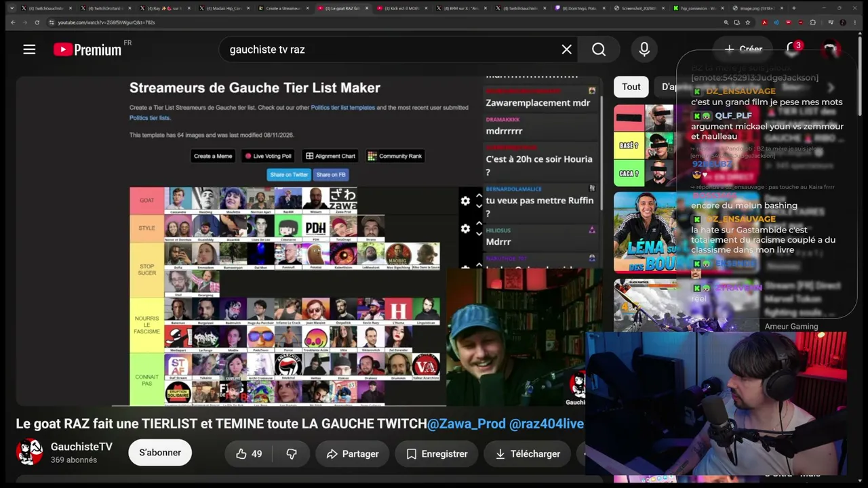Click Alignment Chart in the video
Screen dimensions: 868x488
(330, 156)
